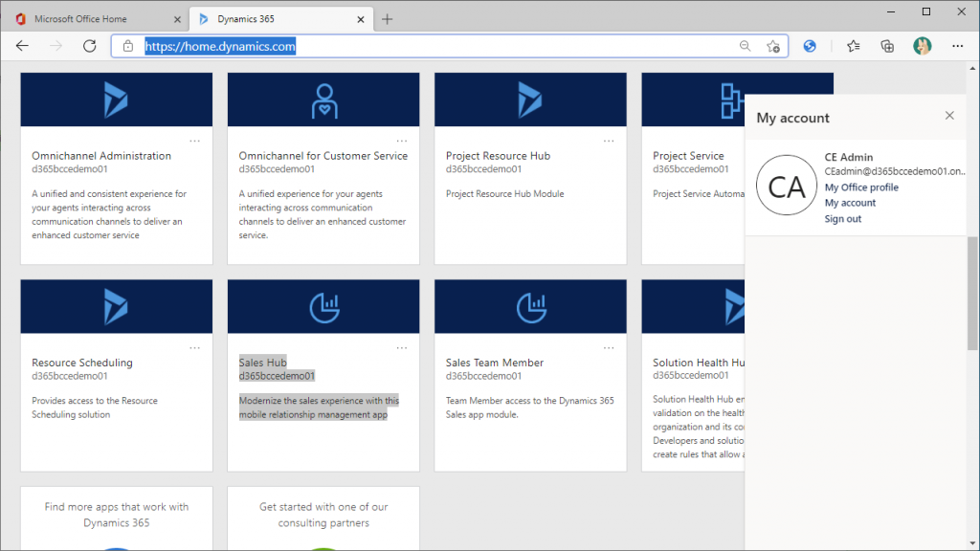Screen dimensions: 980x551
Task: Open the Resource Scheduling app title
Action: point(82,363)
